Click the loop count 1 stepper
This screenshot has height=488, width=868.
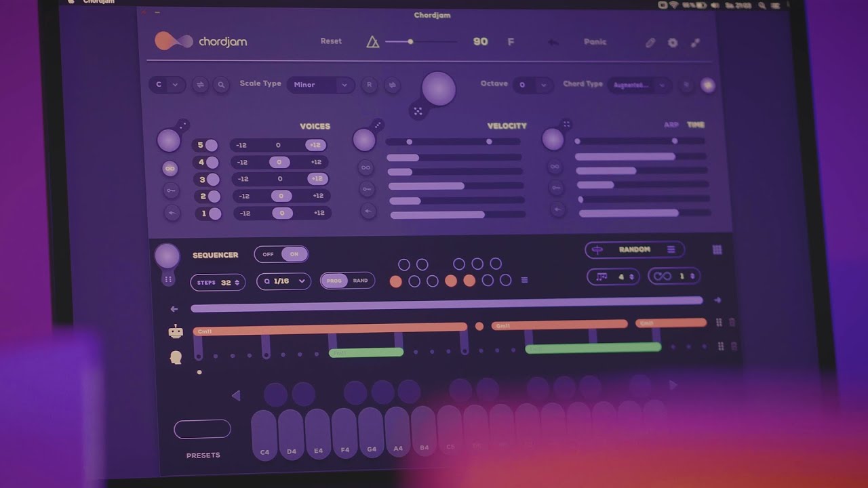pyautogui.click(x=674, y=276)
